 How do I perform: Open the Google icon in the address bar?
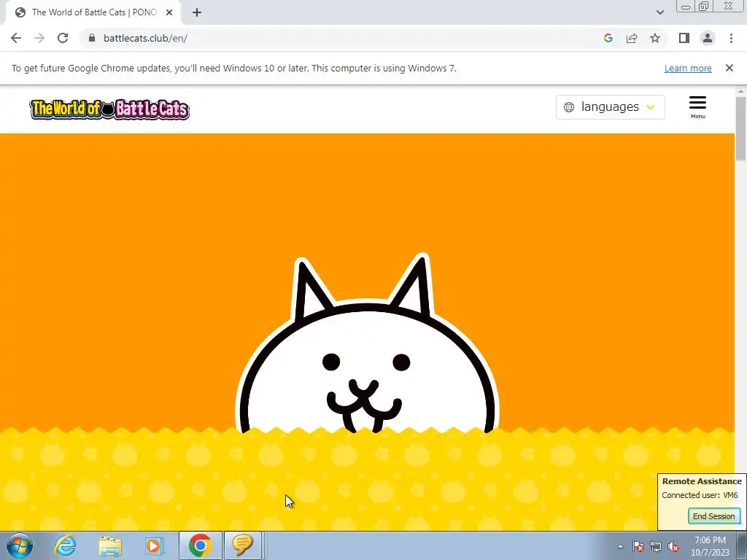click(608, 38)
